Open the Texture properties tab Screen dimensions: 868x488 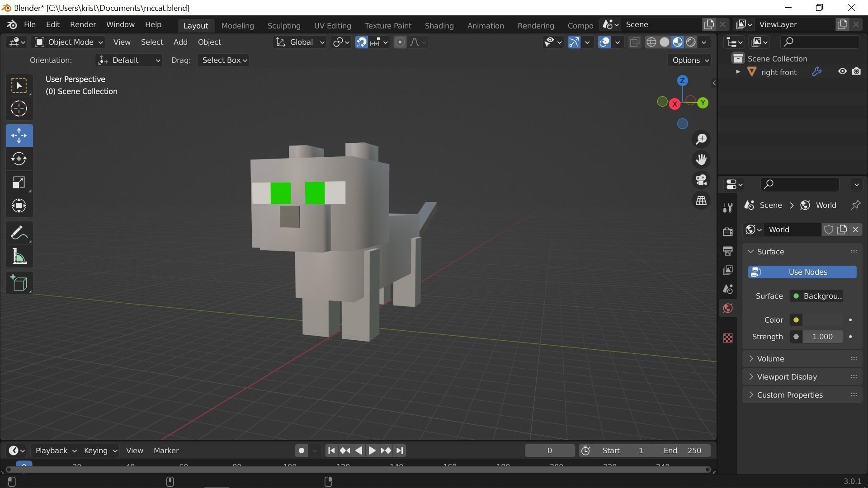pos(727,338)
